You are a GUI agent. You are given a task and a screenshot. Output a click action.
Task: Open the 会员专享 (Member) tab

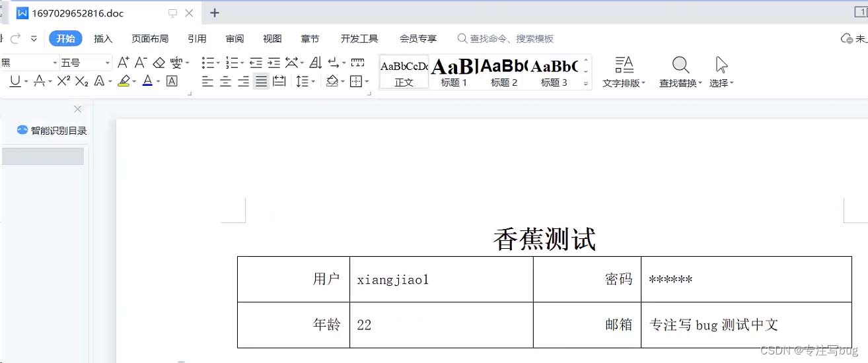[418, 39]
